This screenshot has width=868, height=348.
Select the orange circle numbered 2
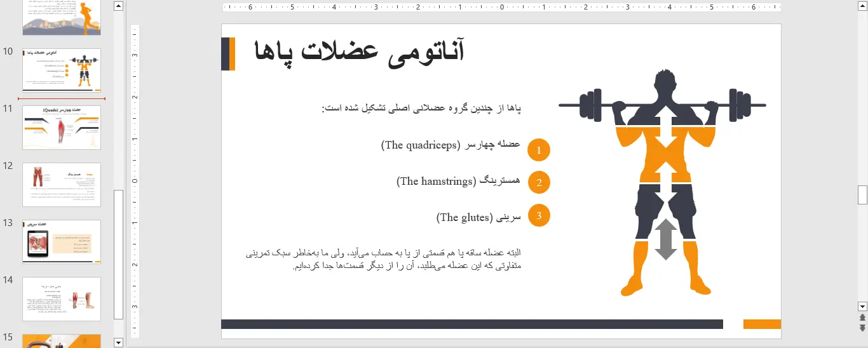tap(539, 183)
